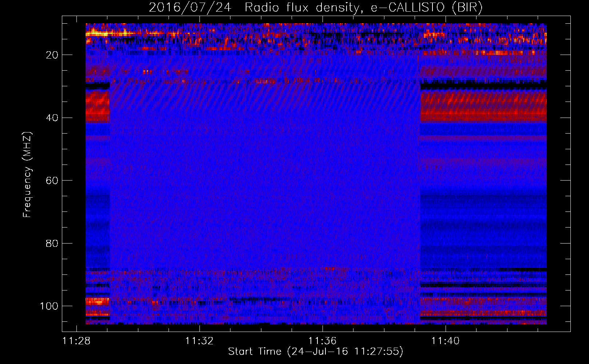Click the '11:40' time tick label
The height and width of the screenshot is (364, 589).
(446, 341)
